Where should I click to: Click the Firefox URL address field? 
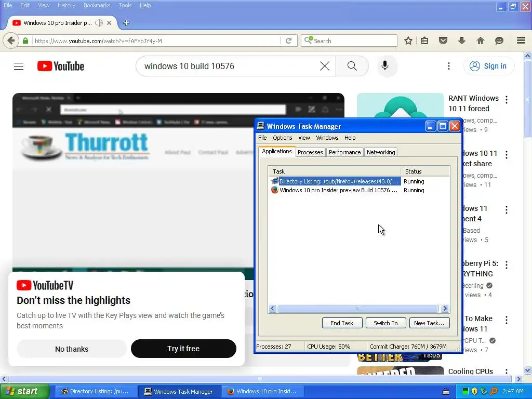click(x=157, y=41)
